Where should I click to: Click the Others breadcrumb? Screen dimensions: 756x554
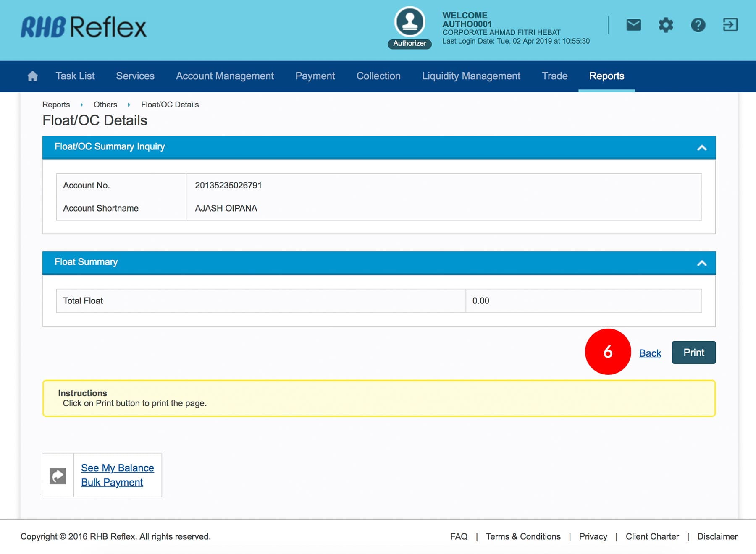pyautogui.click(x=105, y=105)
